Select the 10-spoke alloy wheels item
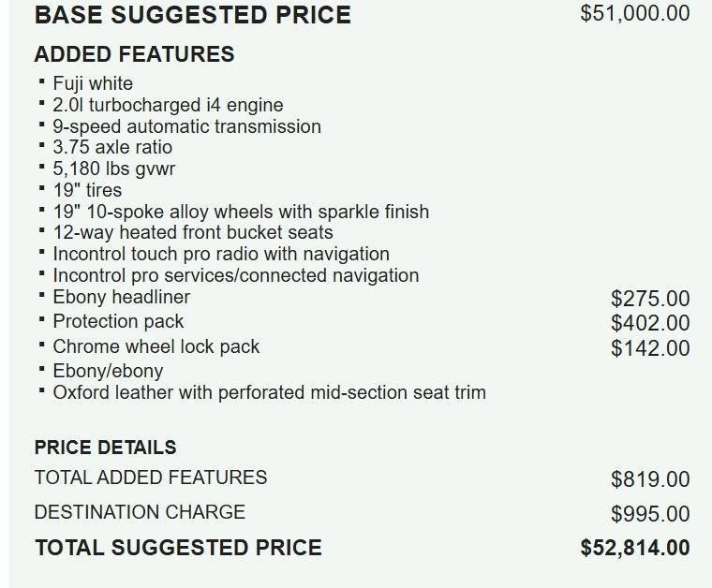 [241, 212]
